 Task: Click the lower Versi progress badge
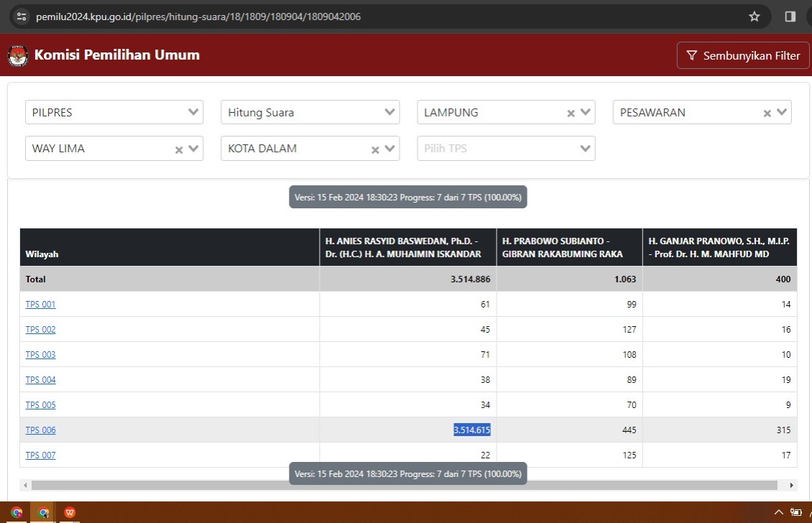click(408, 474)
